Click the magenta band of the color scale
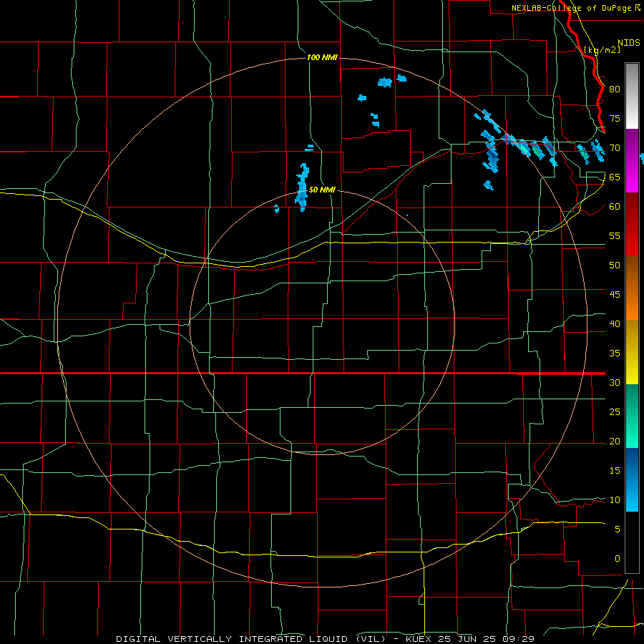Image resolution: width=644 pixels, height=644 pixels. pyautogui.click(x=632, y=160)
